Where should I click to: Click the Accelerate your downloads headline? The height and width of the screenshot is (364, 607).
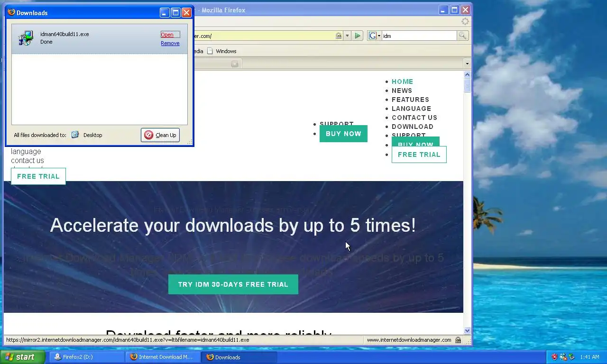233,225
